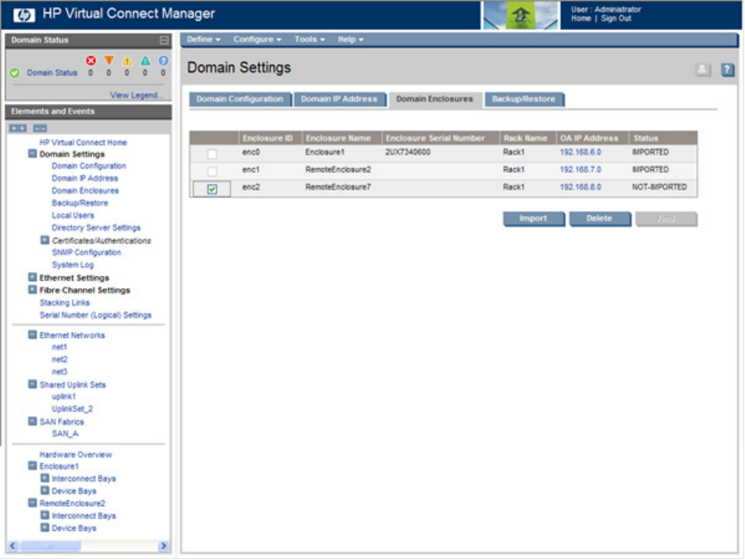Click the expand all tree icon
The image size is (745, 560).
17,128
